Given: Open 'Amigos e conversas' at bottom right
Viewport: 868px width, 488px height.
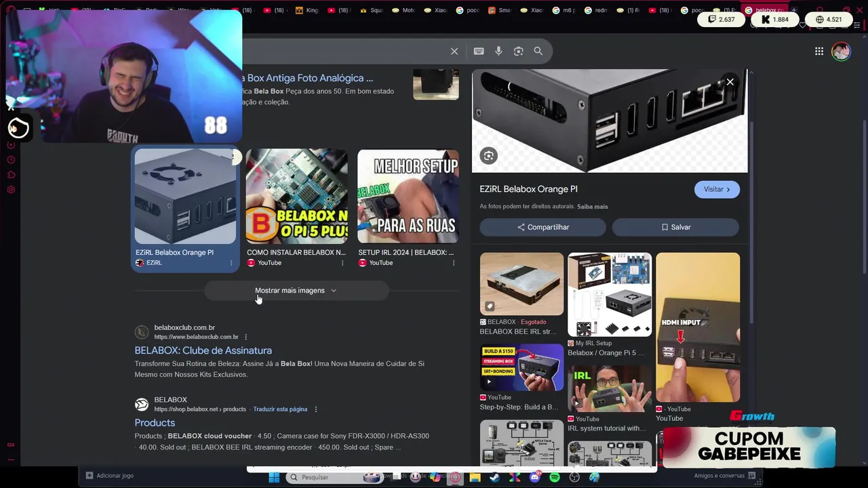Looking at the screenshot, I should point(719,476).
